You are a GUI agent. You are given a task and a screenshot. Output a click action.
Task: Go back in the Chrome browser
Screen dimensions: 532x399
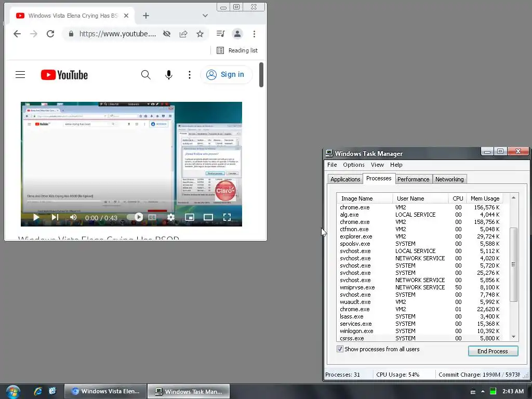point(17,34)
